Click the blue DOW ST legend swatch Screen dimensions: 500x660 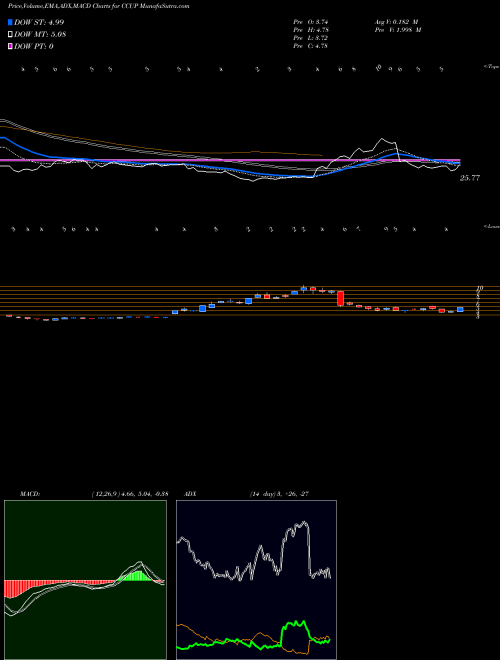click(10, 22)
